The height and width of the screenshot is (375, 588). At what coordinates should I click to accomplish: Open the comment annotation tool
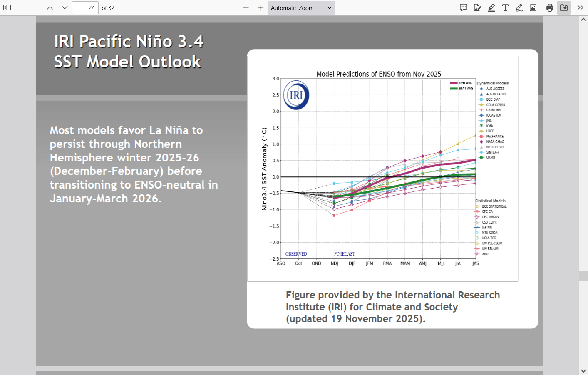pos(464,7)
